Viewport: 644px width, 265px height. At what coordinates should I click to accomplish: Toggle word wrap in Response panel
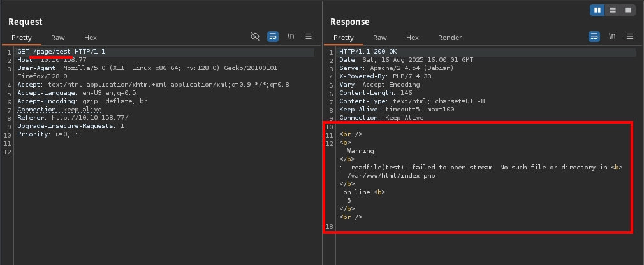595,37
